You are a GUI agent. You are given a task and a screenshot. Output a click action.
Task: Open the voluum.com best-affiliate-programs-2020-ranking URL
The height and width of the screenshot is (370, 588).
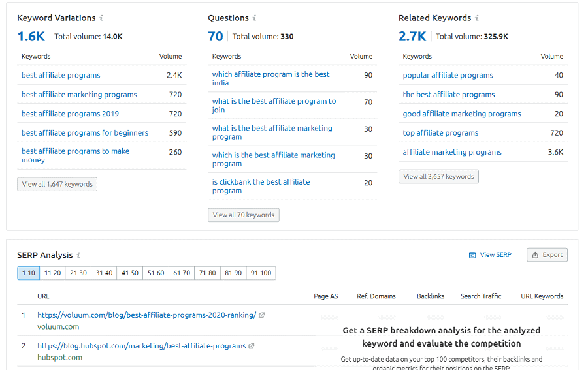[146, 315]
